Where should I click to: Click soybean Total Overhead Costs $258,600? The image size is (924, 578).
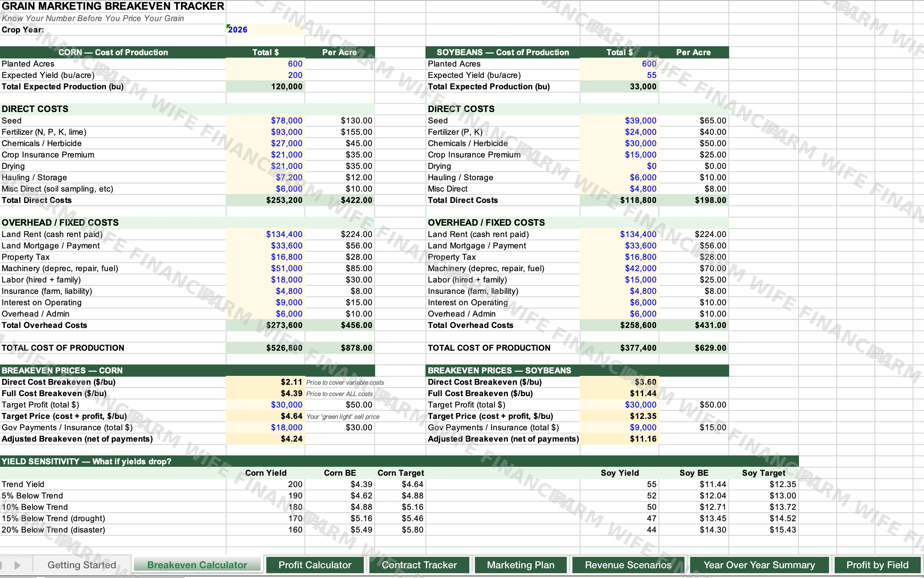point(619,325)
